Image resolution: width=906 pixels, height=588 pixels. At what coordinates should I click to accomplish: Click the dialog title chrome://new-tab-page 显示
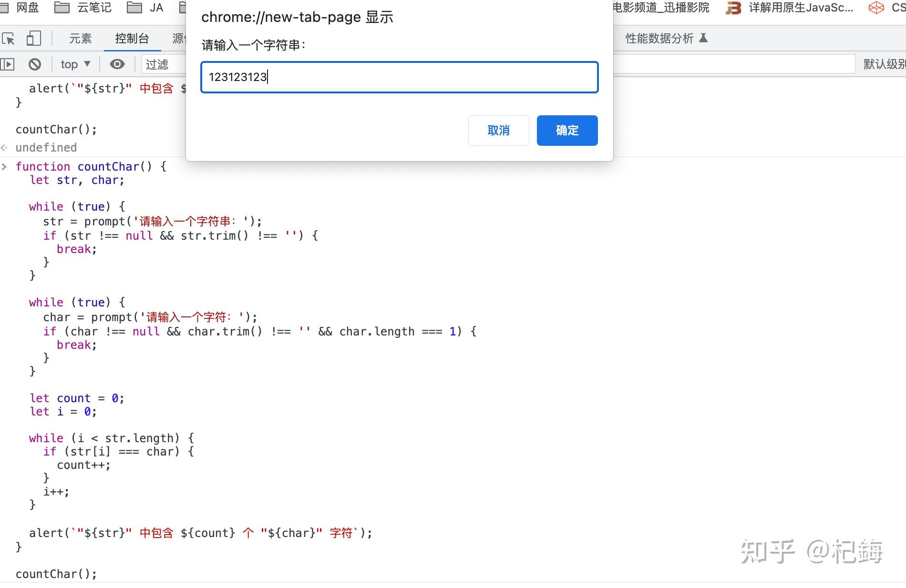point(297,17)
